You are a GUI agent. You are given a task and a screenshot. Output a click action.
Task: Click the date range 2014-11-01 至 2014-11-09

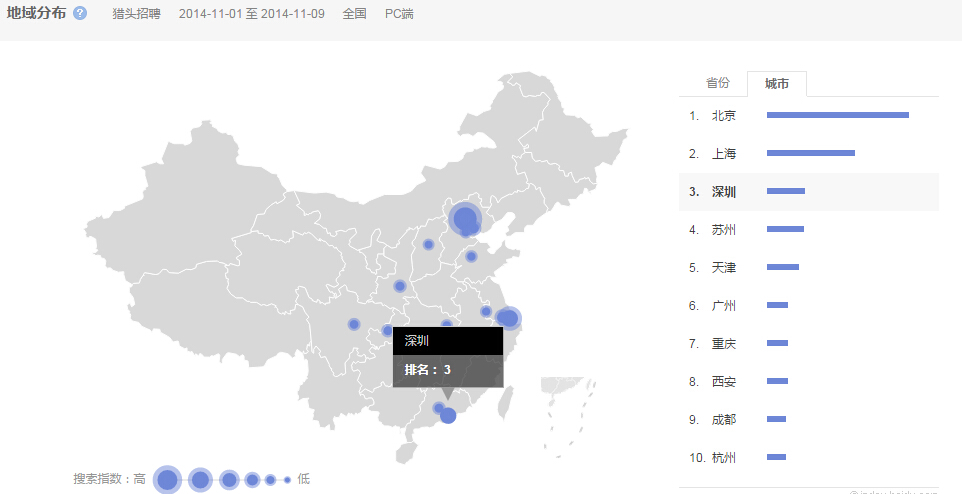(x=251, y=15)
